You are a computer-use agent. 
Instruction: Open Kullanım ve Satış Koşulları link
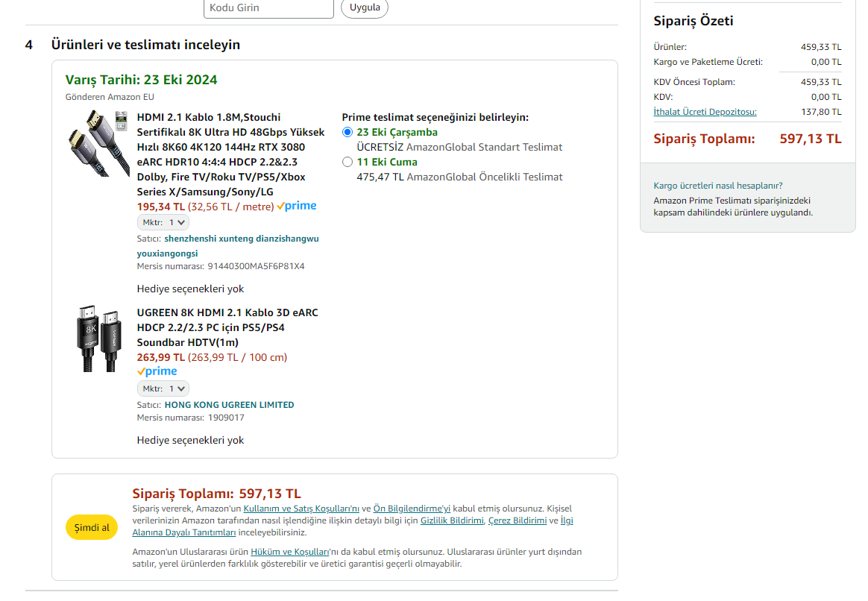[x=301, y=509]
